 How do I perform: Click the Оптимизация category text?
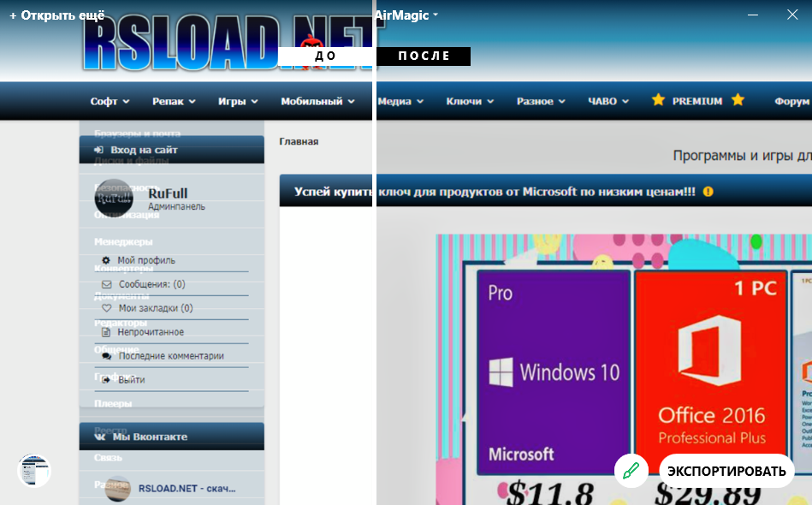127,215
